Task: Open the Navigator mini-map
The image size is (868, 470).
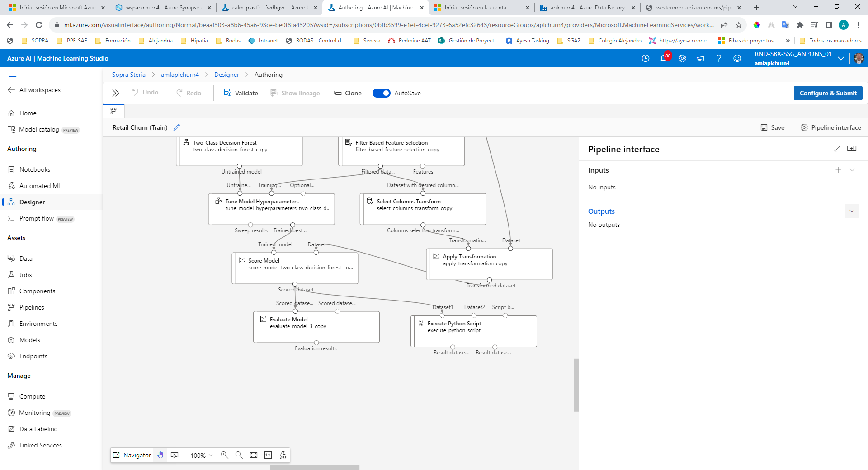Action: coord(132,455)
